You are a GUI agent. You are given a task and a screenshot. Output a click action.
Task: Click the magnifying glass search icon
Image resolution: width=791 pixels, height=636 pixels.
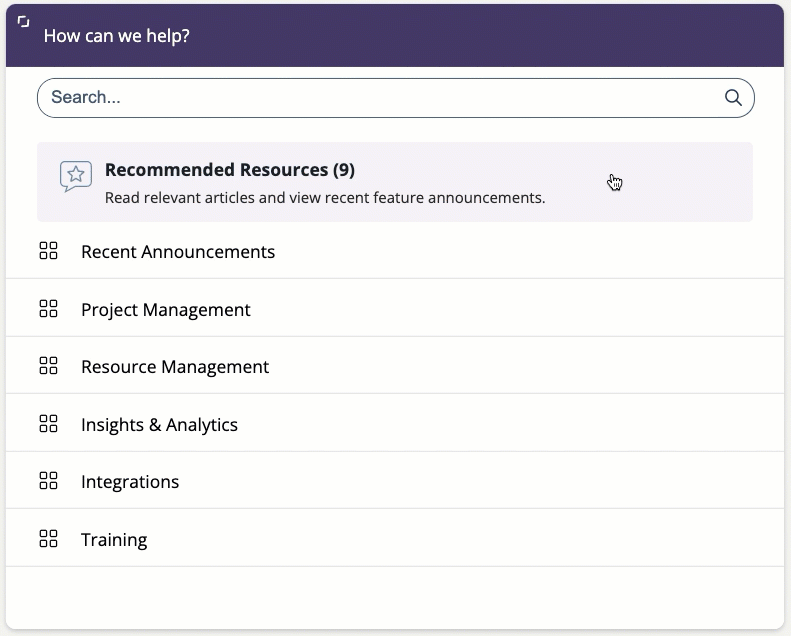coord(733,97)
